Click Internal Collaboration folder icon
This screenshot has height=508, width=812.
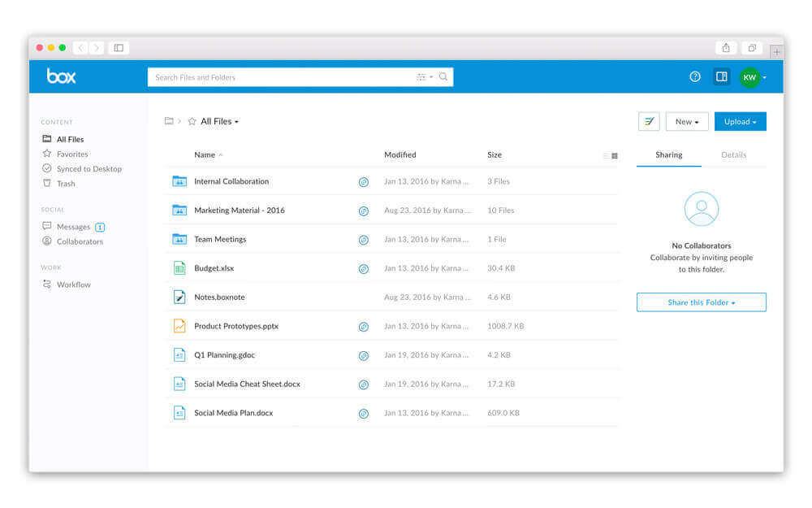point(179,181)
